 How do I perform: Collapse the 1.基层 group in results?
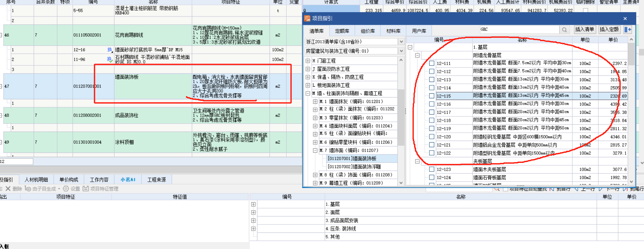410,47
